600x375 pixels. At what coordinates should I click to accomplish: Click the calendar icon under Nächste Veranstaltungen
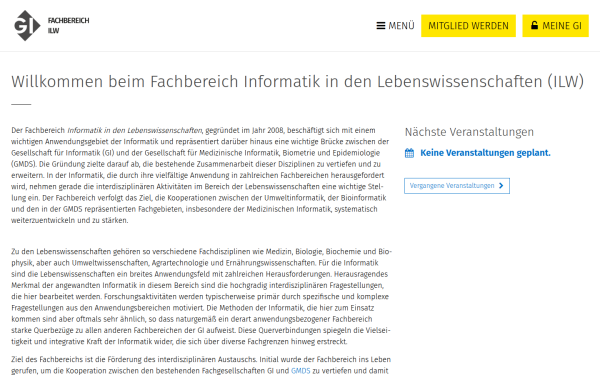(x=409, y=153)
